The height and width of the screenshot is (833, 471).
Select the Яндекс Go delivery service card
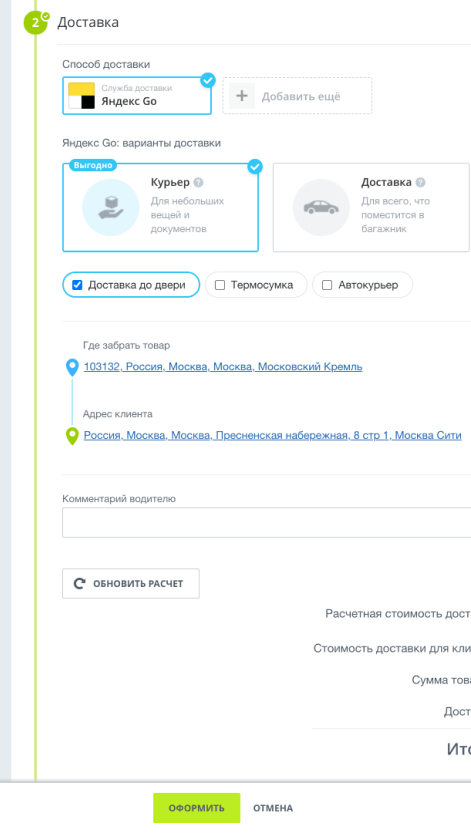137,96
